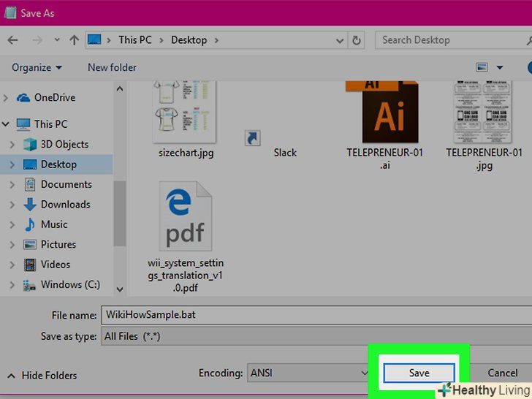532x399 pixels.
Task: Collapse the This PC tree node
Action: tap(5, 124)
